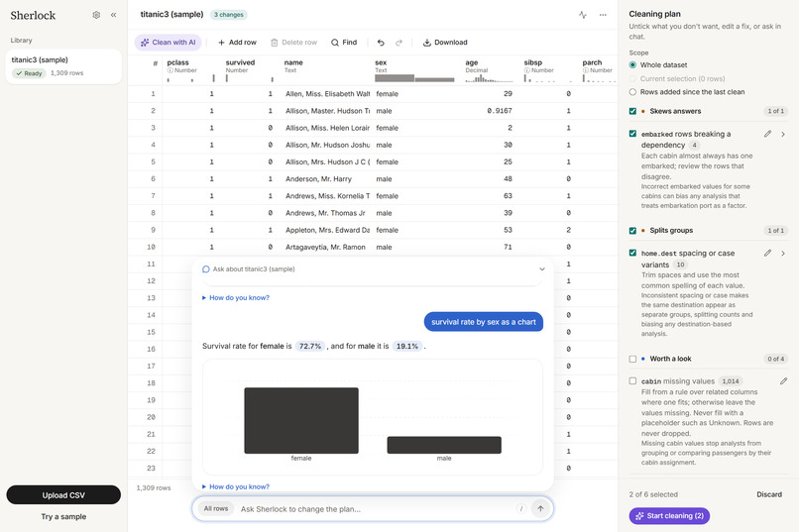The width and height of the screenshot is (799, 532).
Task: Click the 1,014 count badge
Action: pos(731,381)
